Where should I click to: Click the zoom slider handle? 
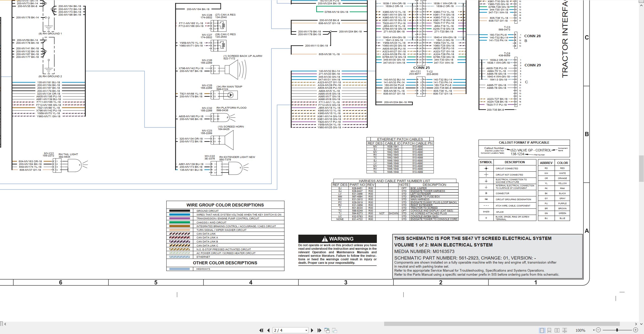click(617, 330)
